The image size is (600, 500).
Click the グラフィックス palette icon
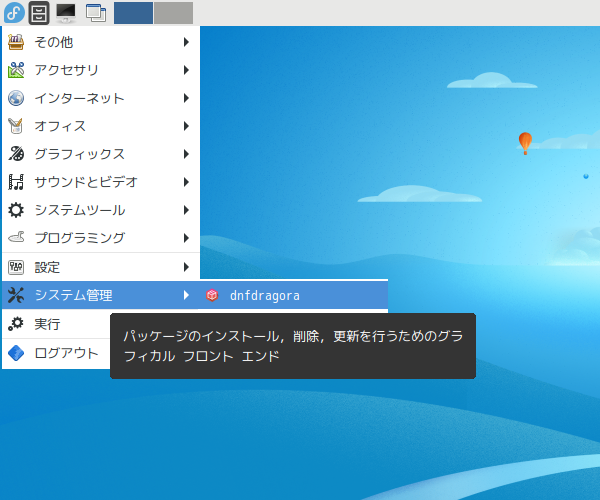pyautogui.click(x=16, y=154)
